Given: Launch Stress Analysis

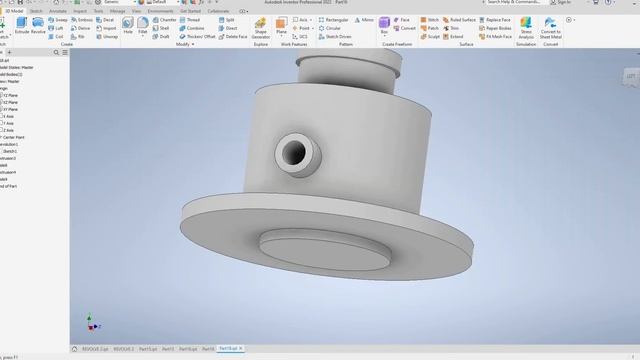Looking at the screenshot, I should (x=526, y=28).
